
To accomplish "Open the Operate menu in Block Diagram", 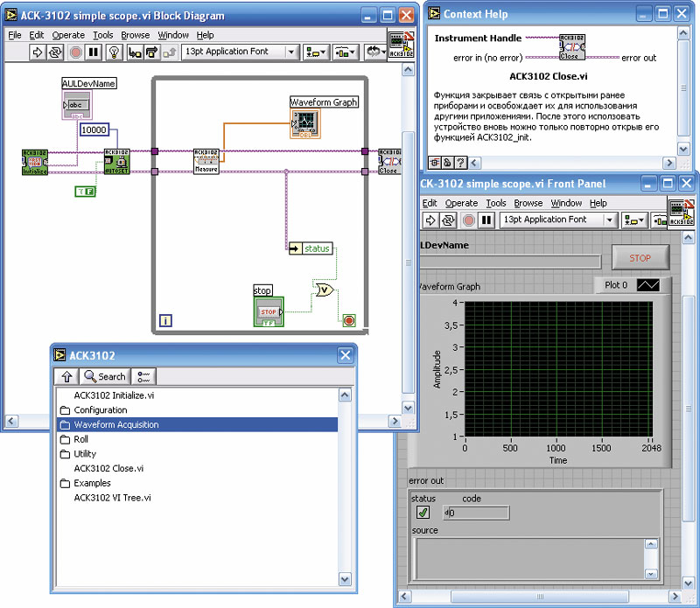I will tap(68, 35).
